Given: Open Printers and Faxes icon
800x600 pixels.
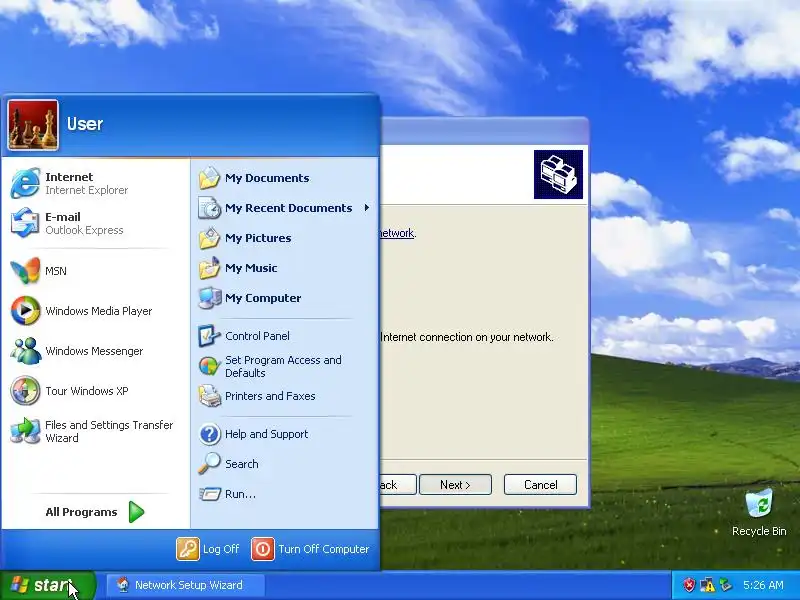Looking at the screenshot, I should (209, 396).
